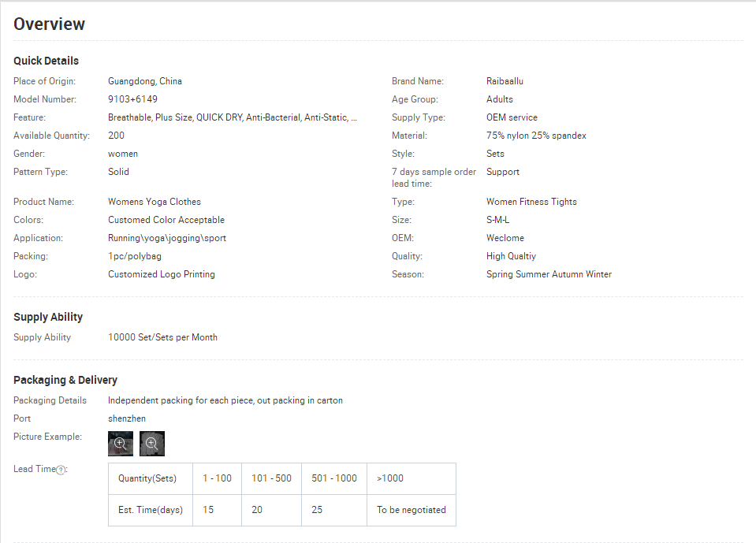The image size is (756, 543).
Task: Click the 'To be negotiated' cell
Action: 412,510
